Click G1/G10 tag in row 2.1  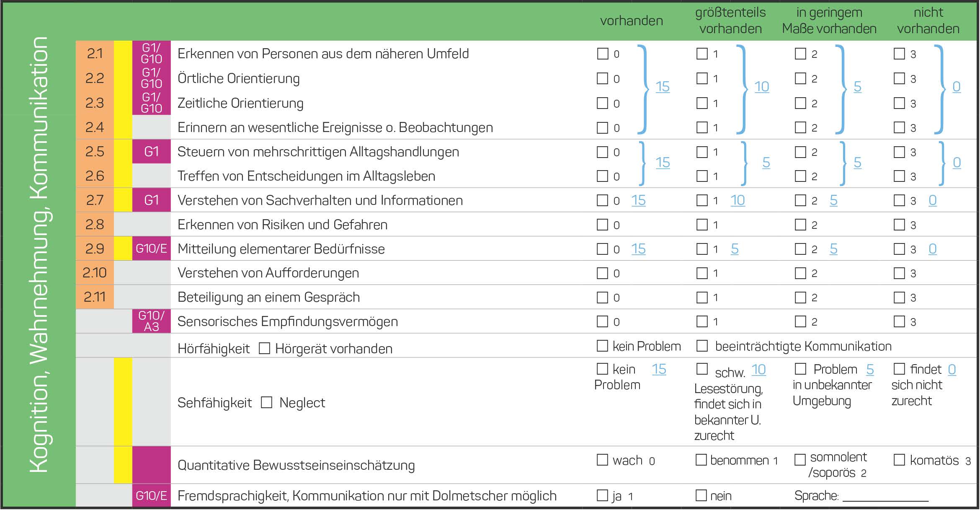[152, 53]
